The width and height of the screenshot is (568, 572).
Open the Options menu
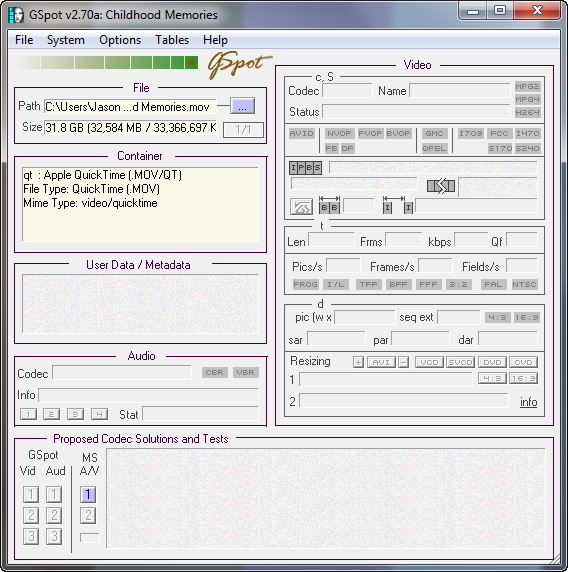click(x=120, y=40)
